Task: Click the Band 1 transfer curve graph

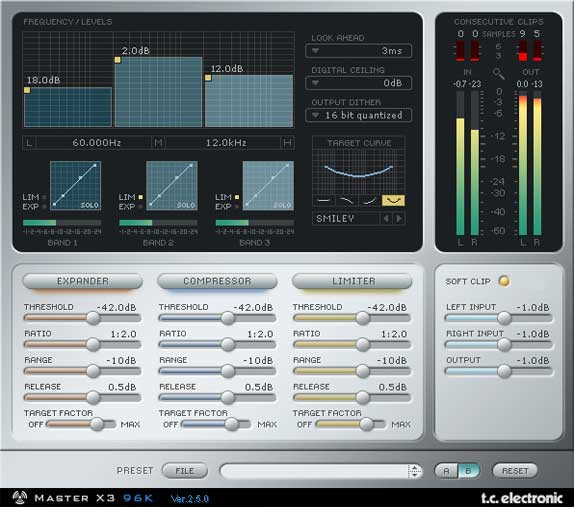Action: (x=75, y=186)
